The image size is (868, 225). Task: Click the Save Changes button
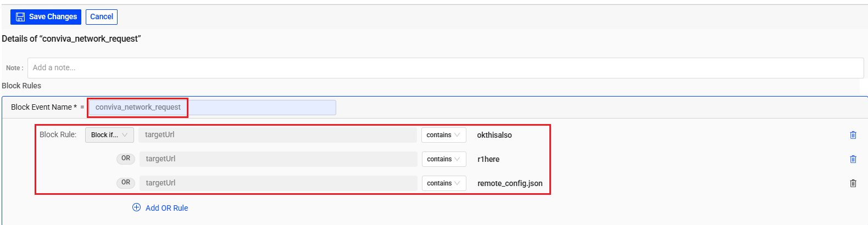tap(46, 17)
